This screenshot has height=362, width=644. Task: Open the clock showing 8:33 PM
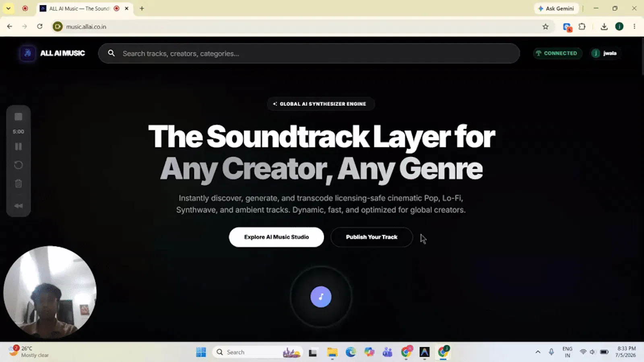[x=626, y=352]
